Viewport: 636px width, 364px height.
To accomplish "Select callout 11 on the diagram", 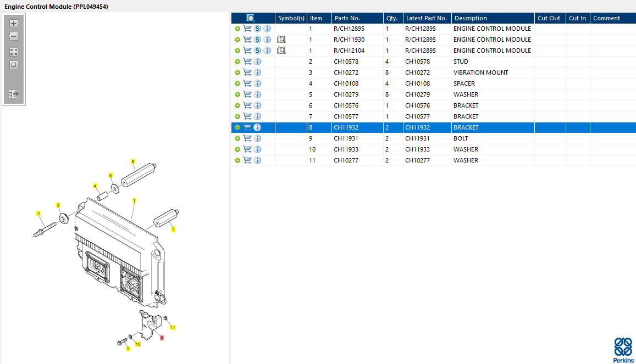I will point(173,328).
